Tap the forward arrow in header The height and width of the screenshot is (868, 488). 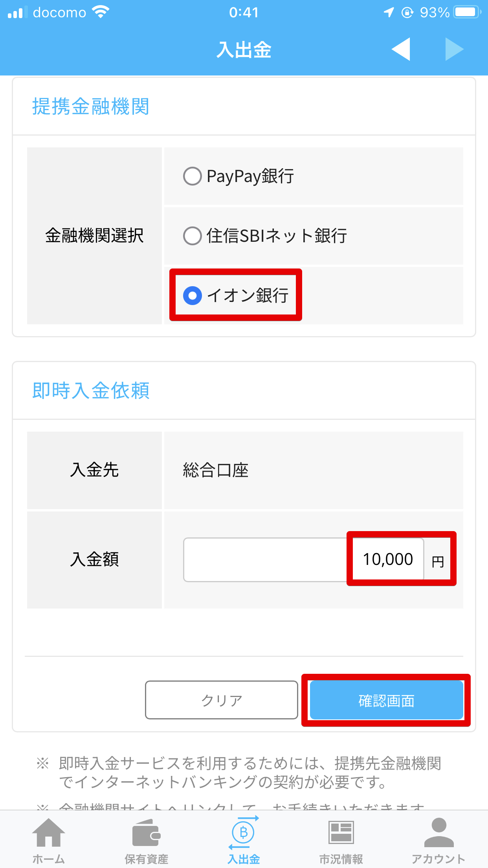pos(455,50)
